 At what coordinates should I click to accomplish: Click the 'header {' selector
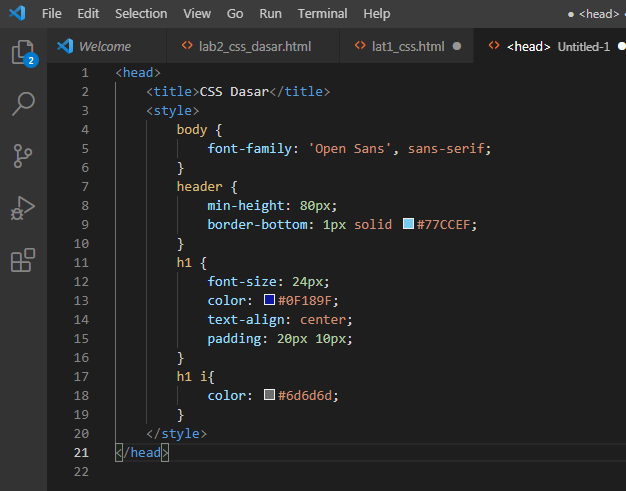tap(207, 187)
